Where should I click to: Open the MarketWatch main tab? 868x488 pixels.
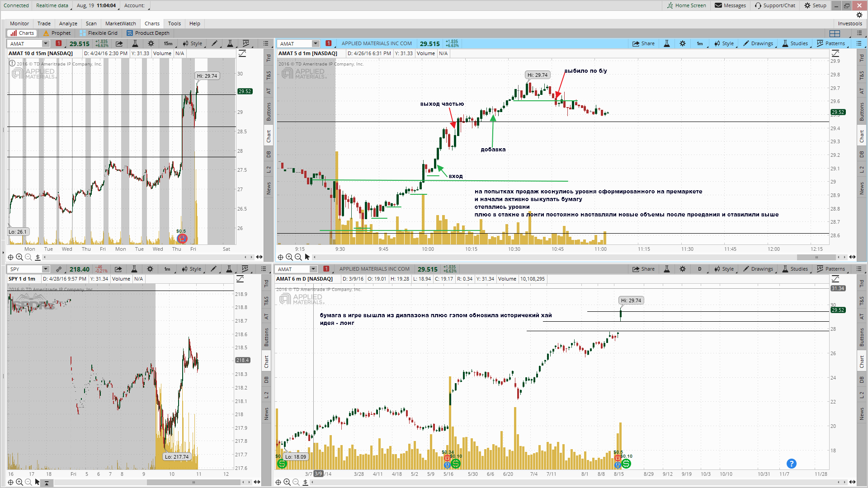pos(121,23)
